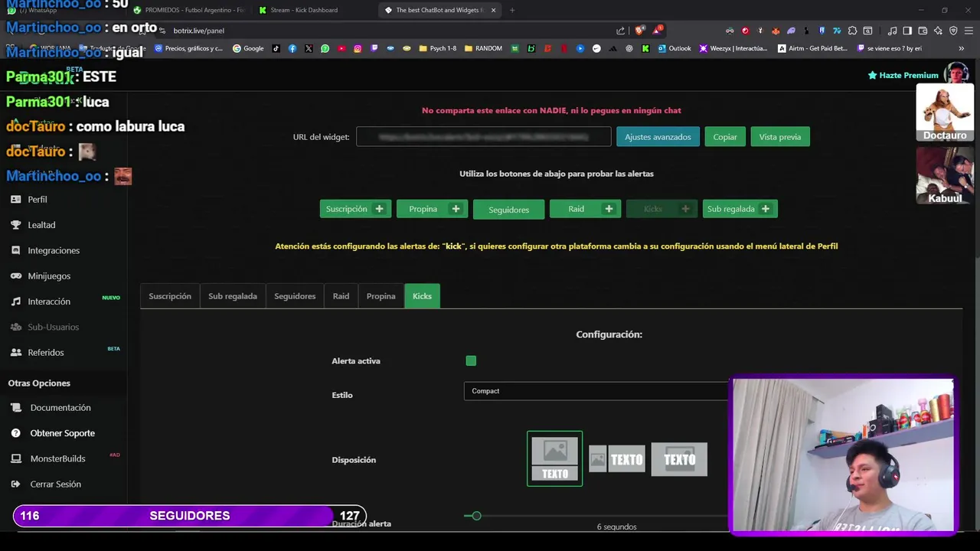Switch to PROMIEDOS browser tab
Screen dimensions: 980x551
[x=188, y=10]
